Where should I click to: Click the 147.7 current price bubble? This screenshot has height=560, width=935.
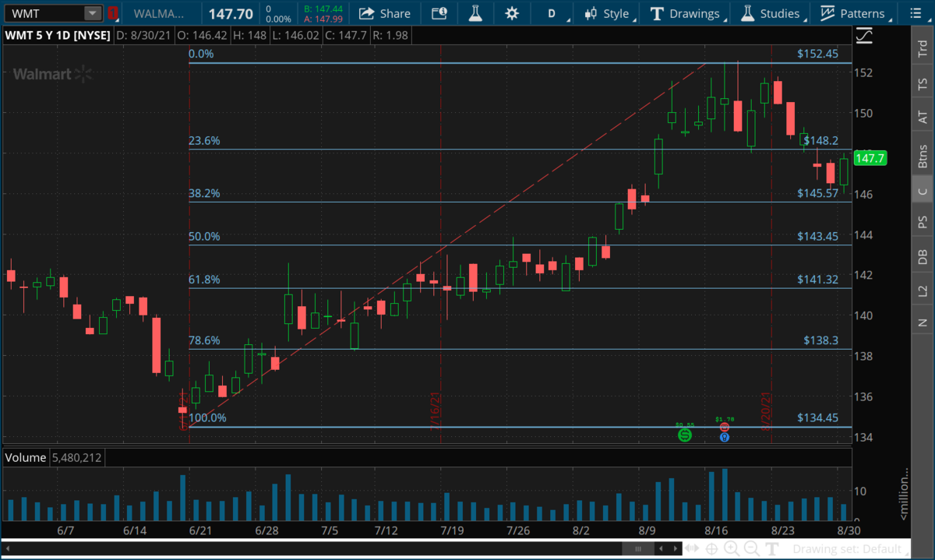tap(870, 158)
